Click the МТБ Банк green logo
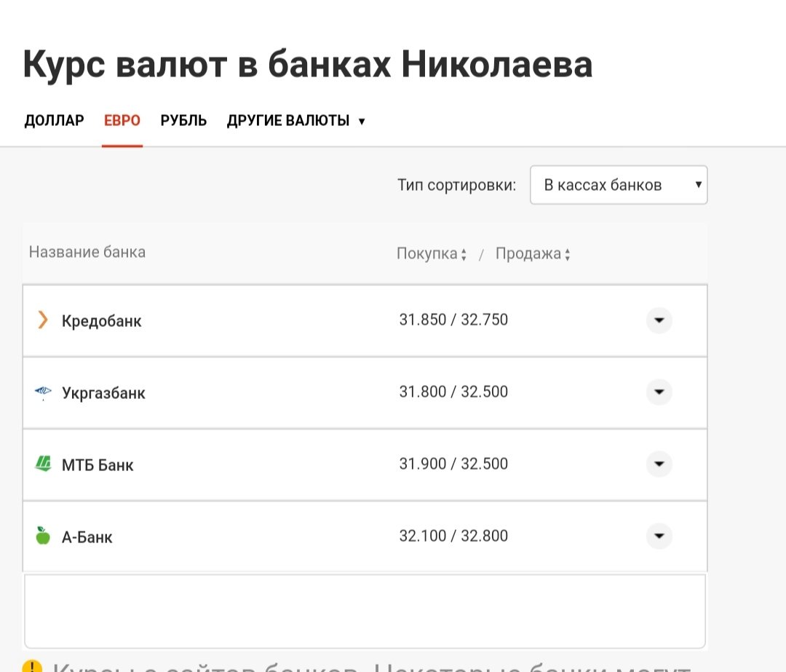Image resolution: width=786 pixels, height=672 pixels. (43, 463)
